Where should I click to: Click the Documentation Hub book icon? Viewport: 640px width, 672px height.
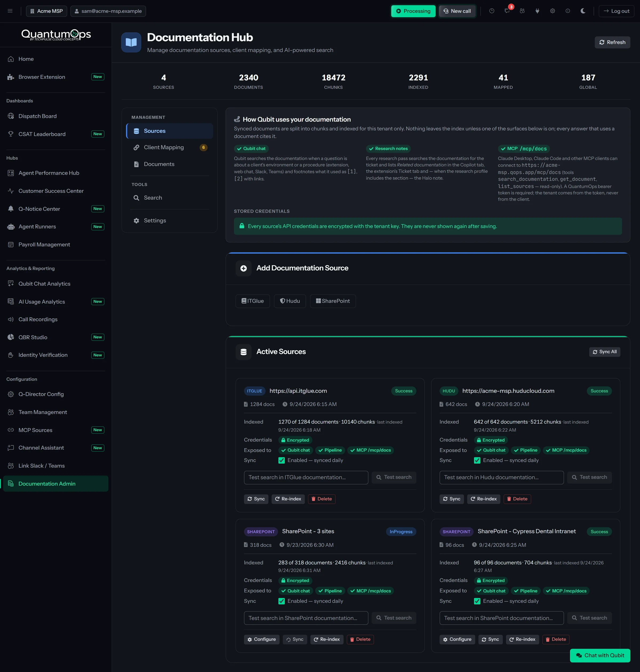point(131,42)
